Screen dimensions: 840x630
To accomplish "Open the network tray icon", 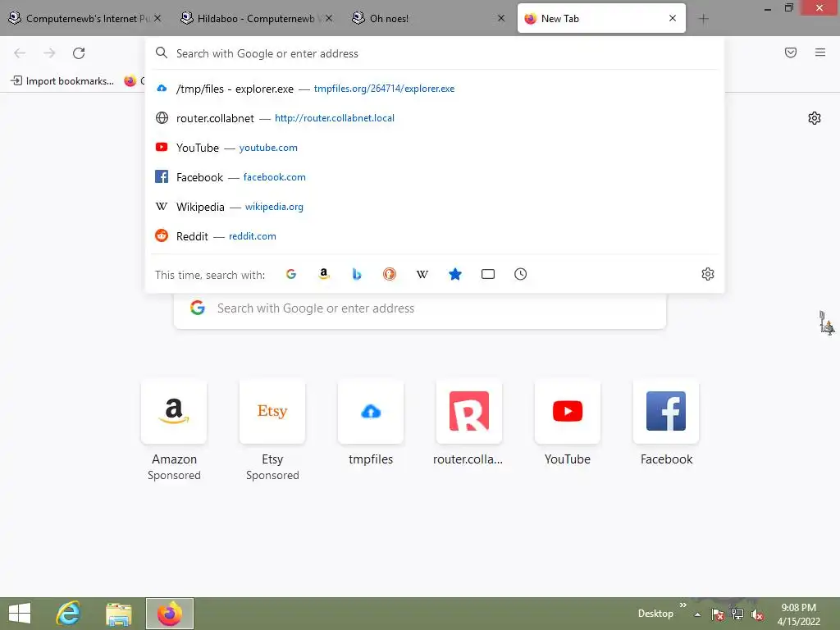I will pos(737,614).
